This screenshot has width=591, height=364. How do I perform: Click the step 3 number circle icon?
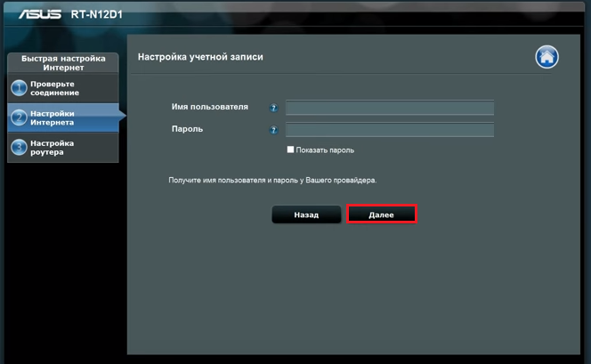[x=19, y=148]
